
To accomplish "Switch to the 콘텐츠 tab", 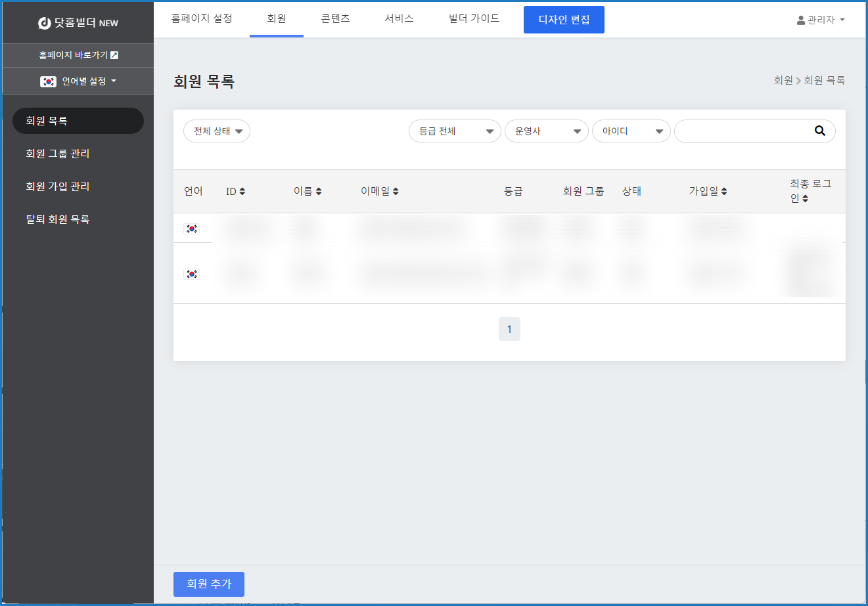I will [x=335, y=18].
